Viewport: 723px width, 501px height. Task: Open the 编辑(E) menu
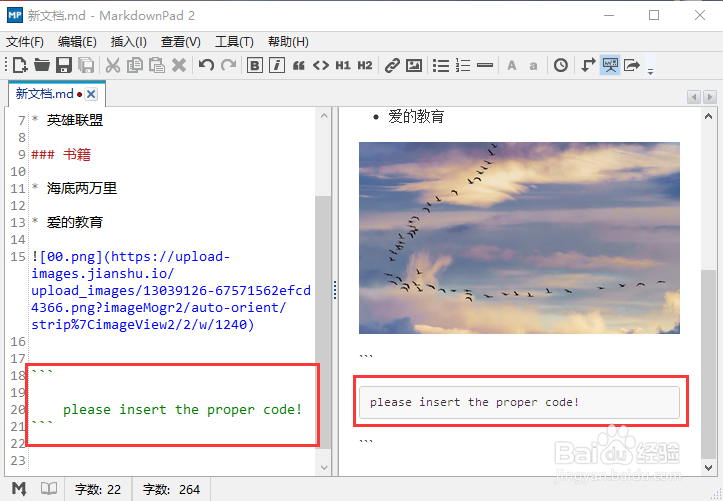click(x=77, y=42)
